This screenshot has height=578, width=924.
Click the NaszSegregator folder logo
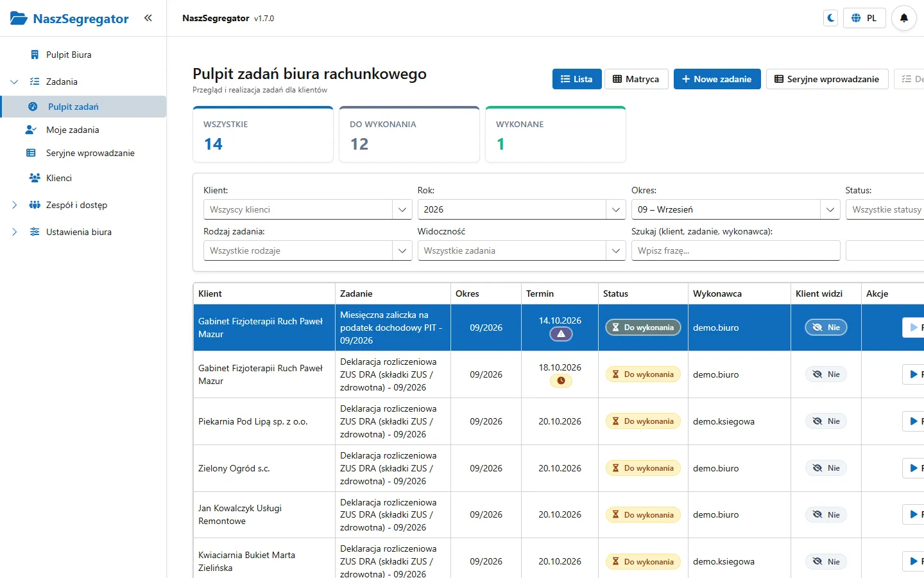pyautogui.click(x=19, y=18)
